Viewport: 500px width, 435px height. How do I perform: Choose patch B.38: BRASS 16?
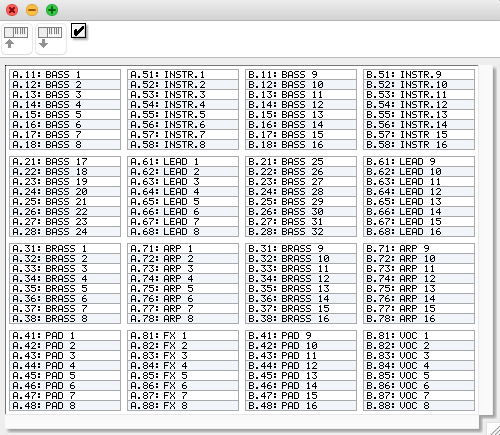301,319
